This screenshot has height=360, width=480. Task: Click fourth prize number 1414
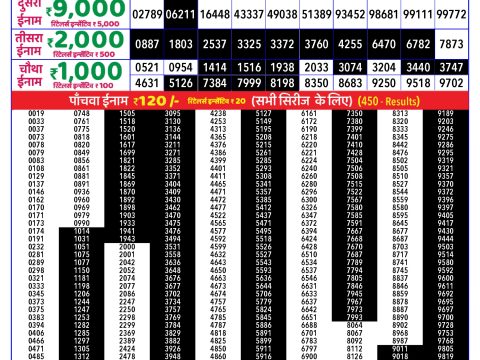click(x=215, y=67)
